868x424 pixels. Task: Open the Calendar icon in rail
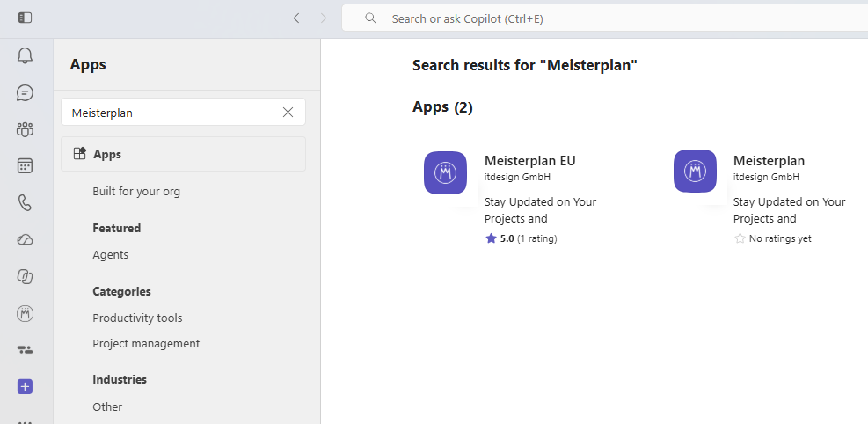tap(25, 166)
